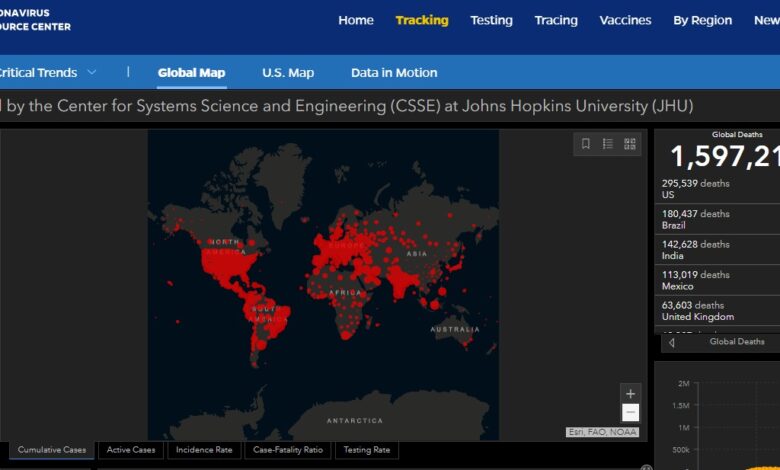Show the map legend list icon
Viewport: 780px width, 470px height.
(608, 144)
